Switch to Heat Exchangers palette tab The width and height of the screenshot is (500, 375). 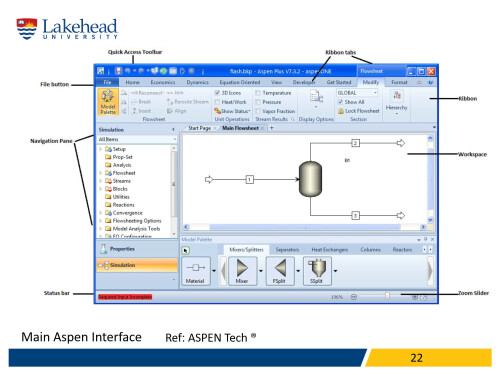(329, 250)
